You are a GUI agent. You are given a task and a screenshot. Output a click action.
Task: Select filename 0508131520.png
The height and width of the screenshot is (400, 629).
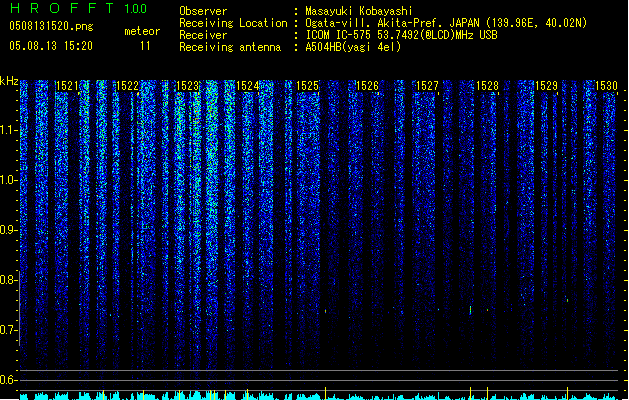pyautogui.click(x=51, y=26)
